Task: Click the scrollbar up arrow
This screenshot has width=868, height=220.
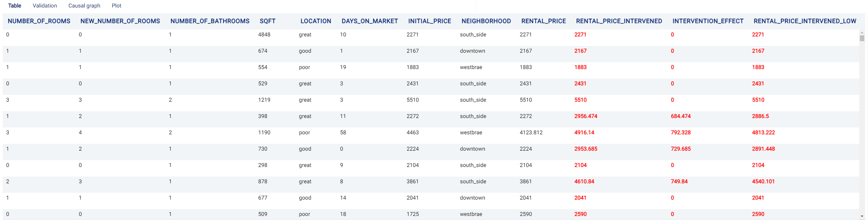Action: pos(862,33)
